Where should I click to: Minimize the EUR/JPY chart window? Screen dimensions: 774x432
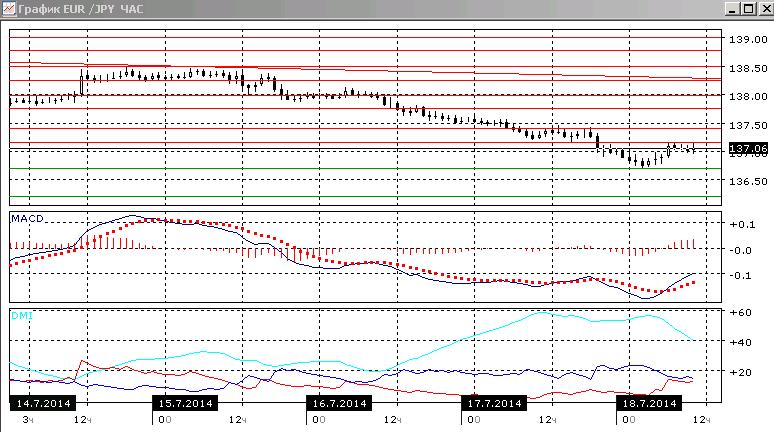[732, 9]
